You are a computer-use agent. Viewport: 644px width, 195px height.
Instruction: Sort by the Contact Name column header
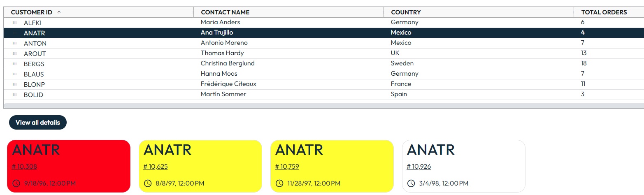pos(225,12)
